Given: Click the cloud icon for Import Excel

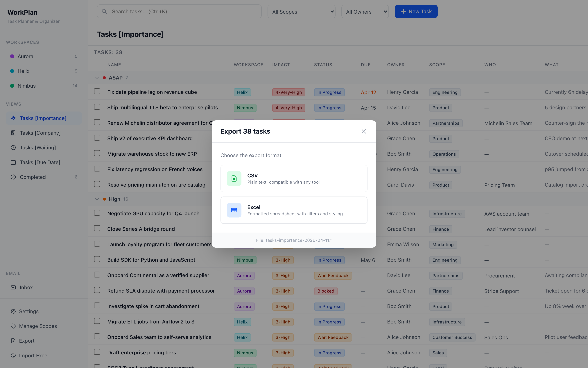Looking at the screenshot, I should point(13,356).
